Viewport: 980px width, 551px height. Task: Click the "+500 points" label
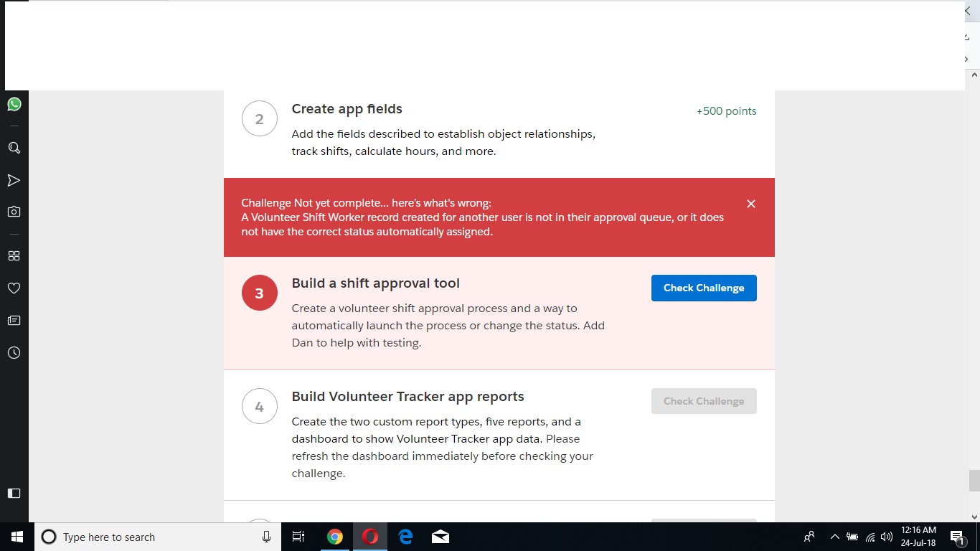click(x=727, y=111)
